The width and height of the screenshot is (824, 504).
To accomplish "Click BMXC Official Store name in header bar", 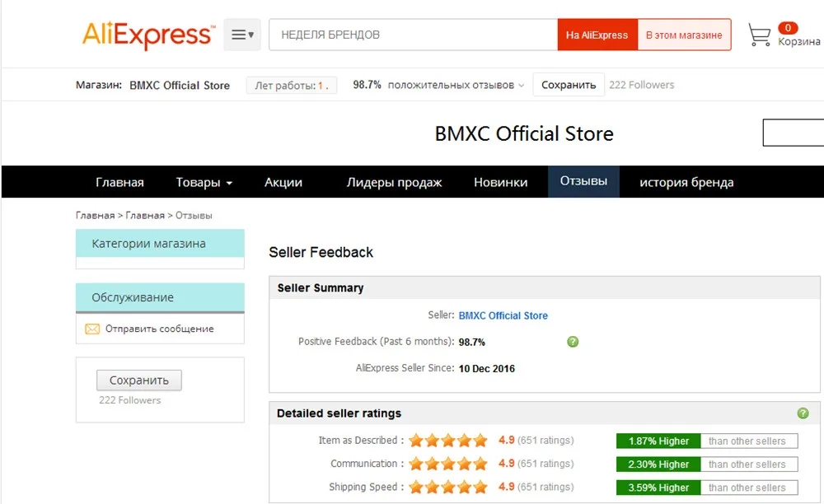I will (180, 85).
